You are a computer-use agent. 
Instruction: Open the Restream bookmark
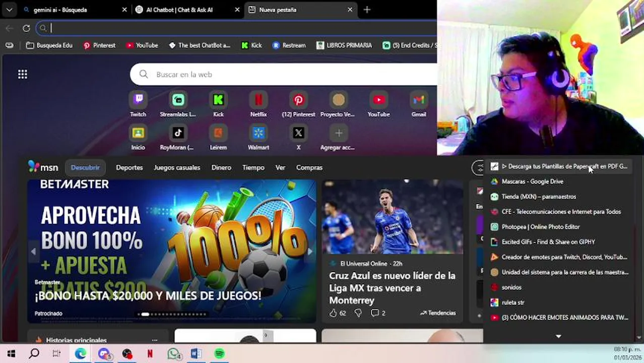coord(289,45)
